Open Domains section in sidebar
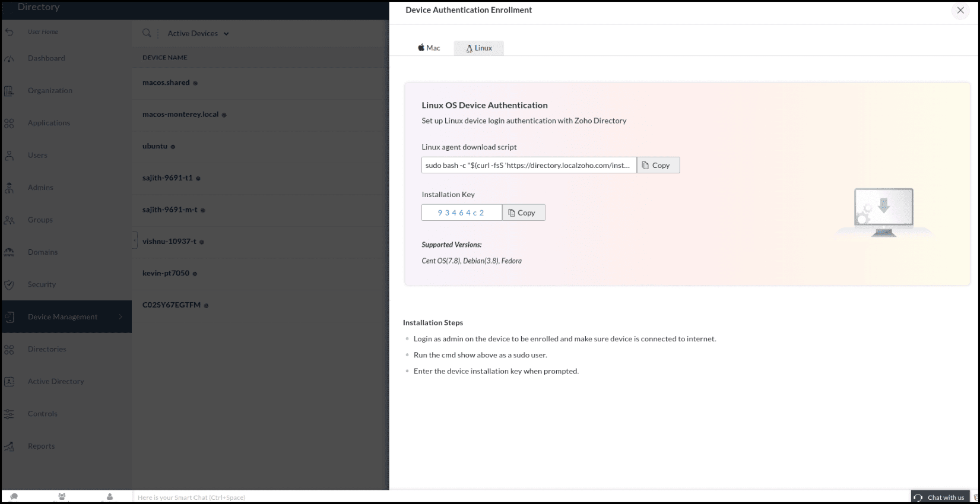This screenshot has width=980, height=504. pyautogui.click(x=43, y=252)
